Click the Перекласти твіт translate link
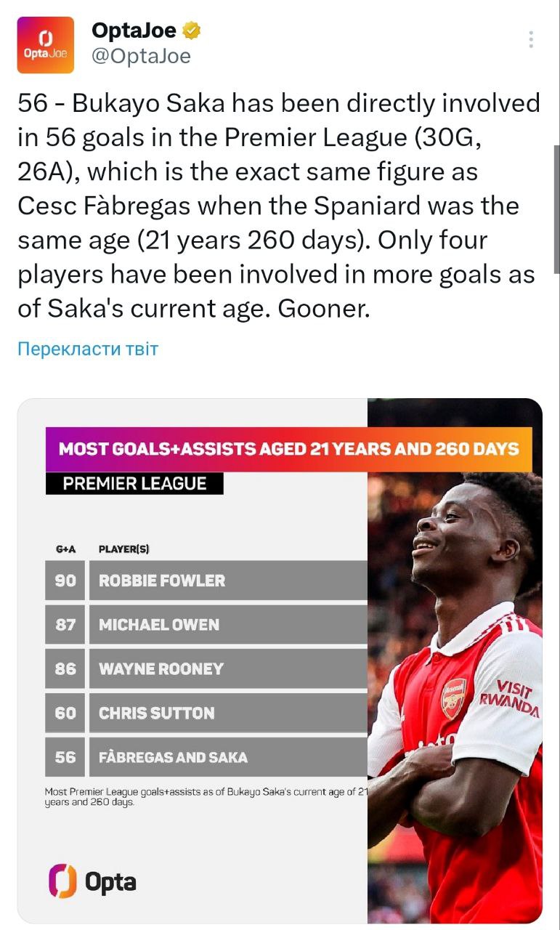This screenshot has width=560, height=930. click(87, 349)
